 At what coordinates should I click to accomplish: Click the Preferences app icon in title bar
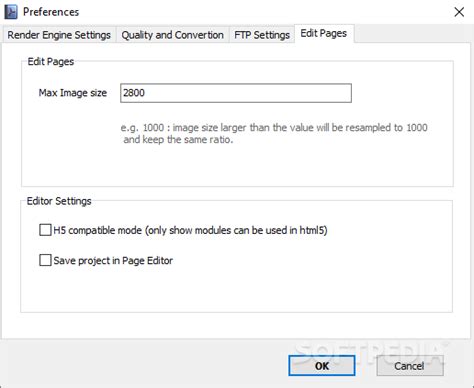11,12
